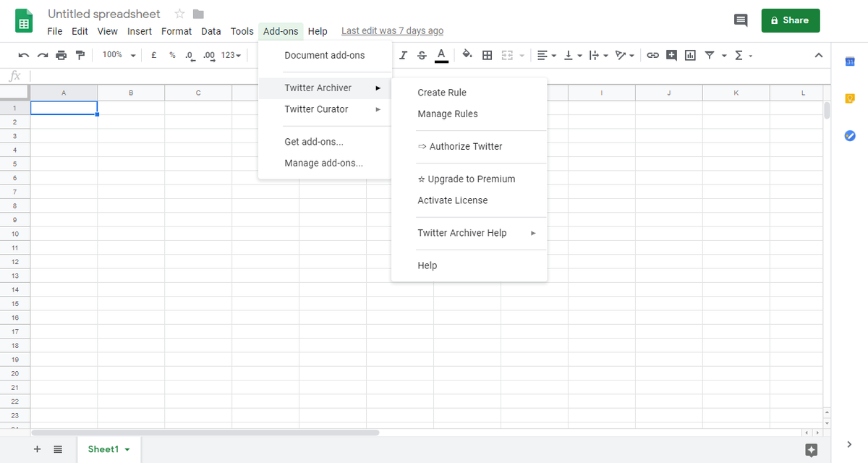Star the Untitled spreadsheet
868x463 pixels.
pyautogui.click(x=179, y=14)
